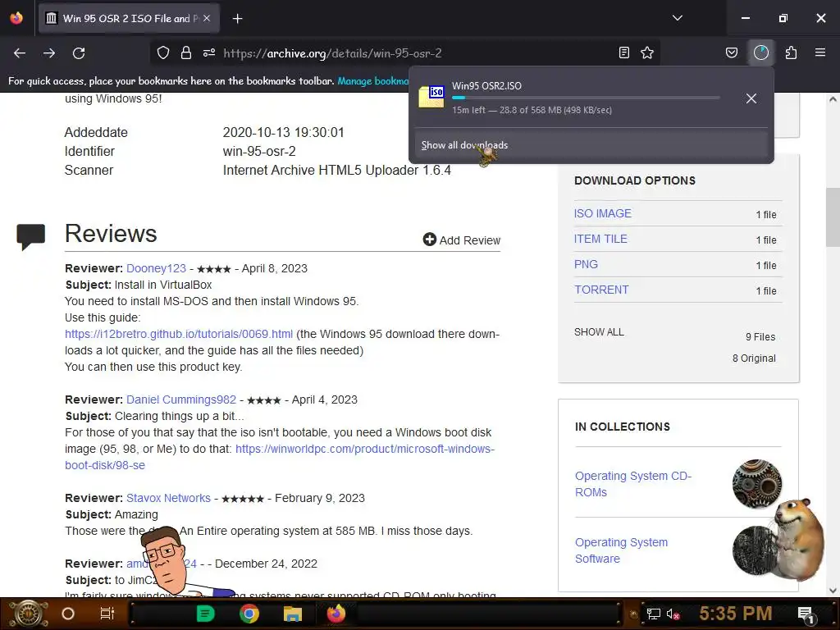Switch to Firefox on the taskbar
The width and height of the screenshot is (840, 630).
tap(336, 614)
